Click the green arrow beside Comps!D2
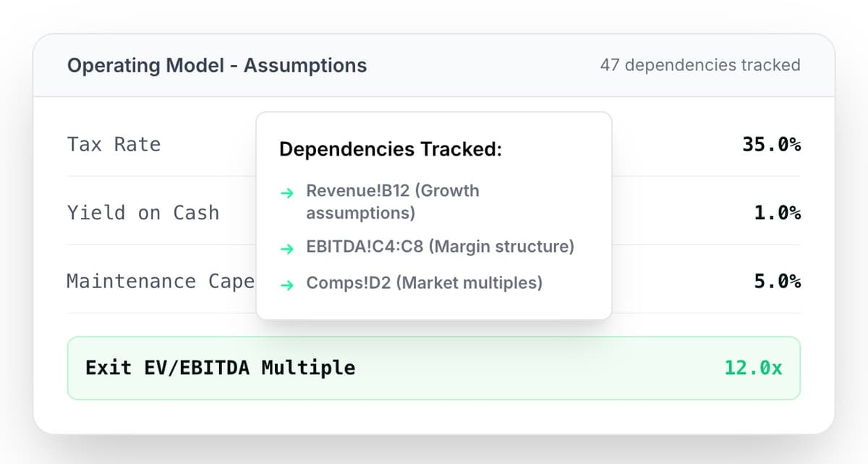The height and width of the screenshot is (464, 868). [x=287, y=284]
